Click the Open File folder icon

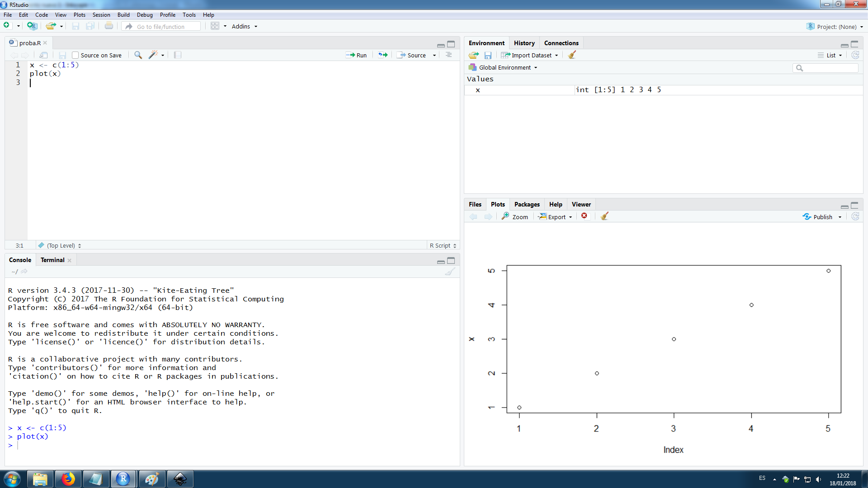51,26
